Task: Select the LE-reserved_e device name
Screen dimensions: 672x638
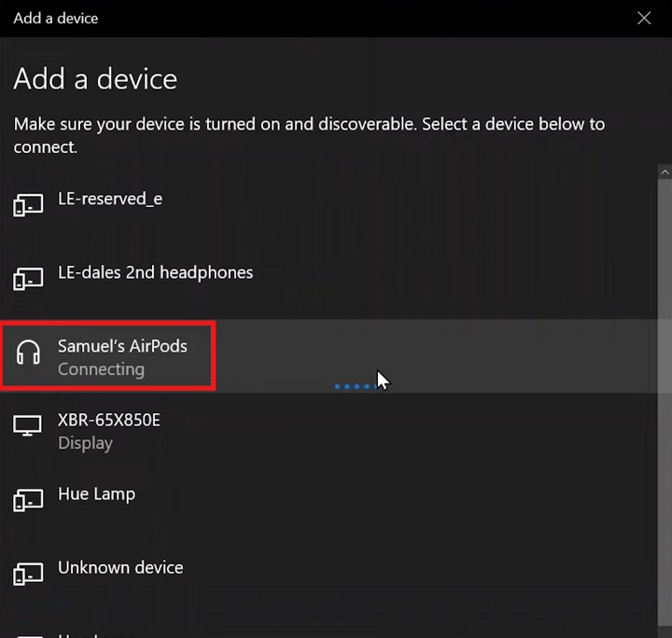Action: [109, 199]
